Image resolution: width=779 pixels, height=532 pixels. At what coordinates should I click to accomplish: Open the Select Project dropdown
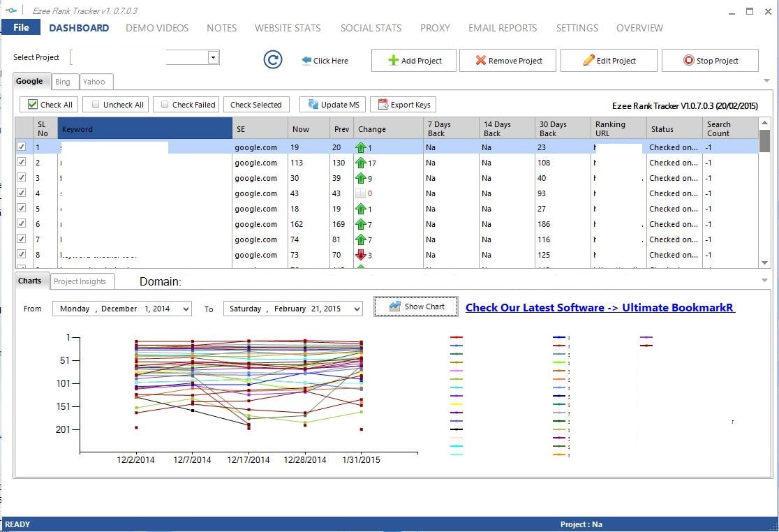click(x=213, y=57)
